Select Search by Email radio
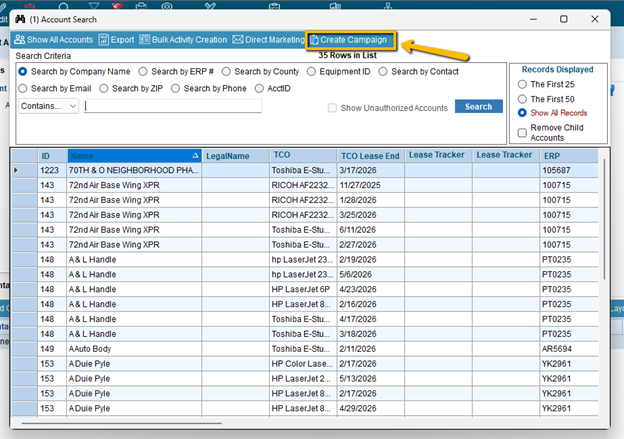624x439 pixels. click(23, 88)
